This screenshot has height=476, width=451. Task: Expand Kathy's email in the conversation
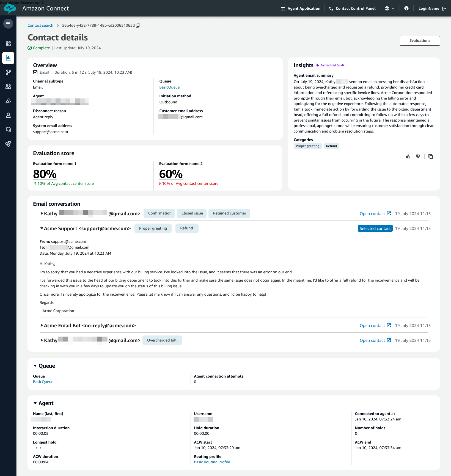pos(42,213)
